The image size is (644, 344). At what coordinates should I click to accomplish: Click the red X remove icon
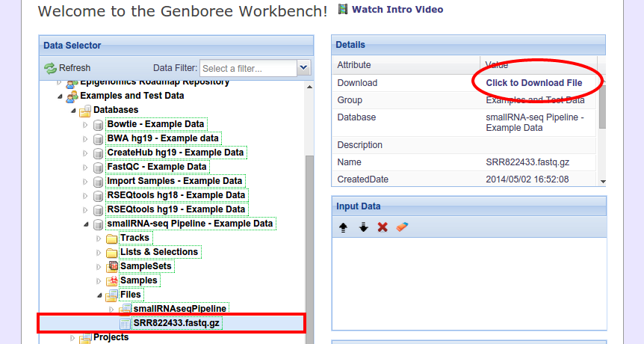click(383, 227)
